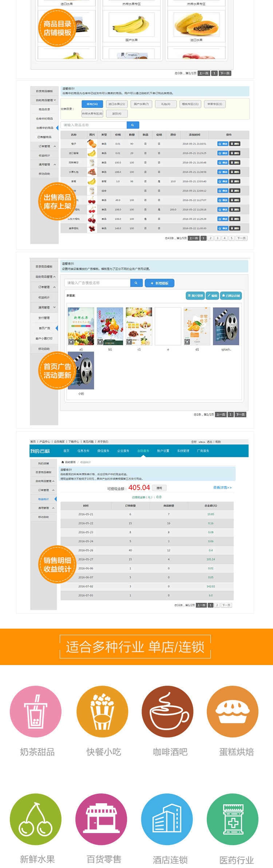273x868 pixels.
Task: Select the 所有(56) category filter
Action: pyautogui.click(x=92, y=104)
